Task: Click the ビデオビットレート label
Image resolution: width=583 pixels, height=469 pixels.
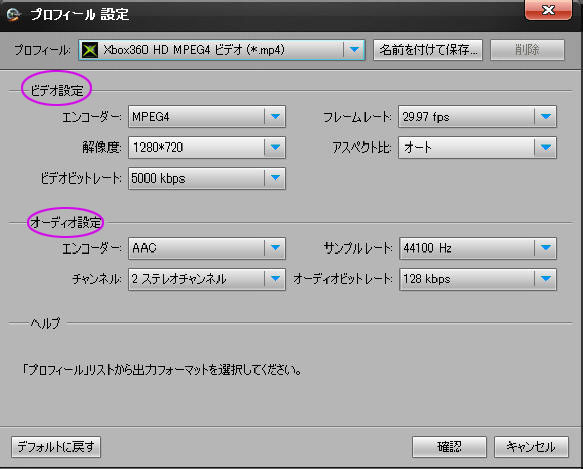Action: [81, 179]
